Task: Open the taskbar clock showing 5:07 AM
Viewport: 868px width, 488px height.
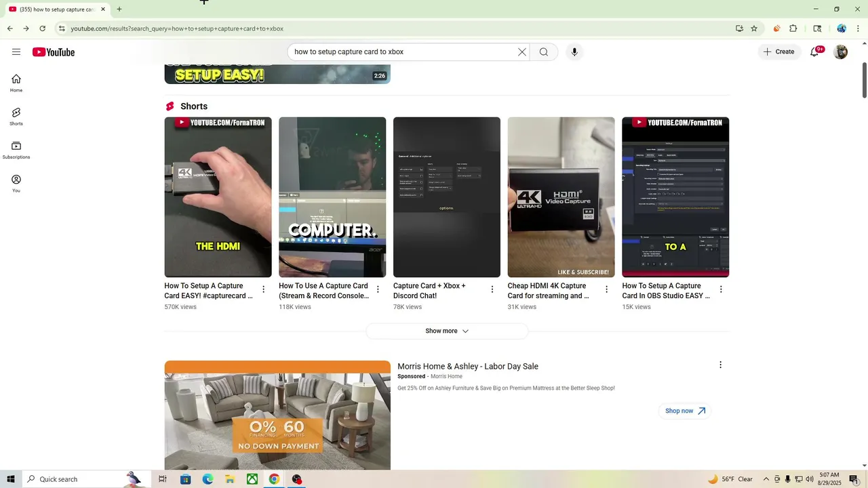Action: (x=829, y=479)
